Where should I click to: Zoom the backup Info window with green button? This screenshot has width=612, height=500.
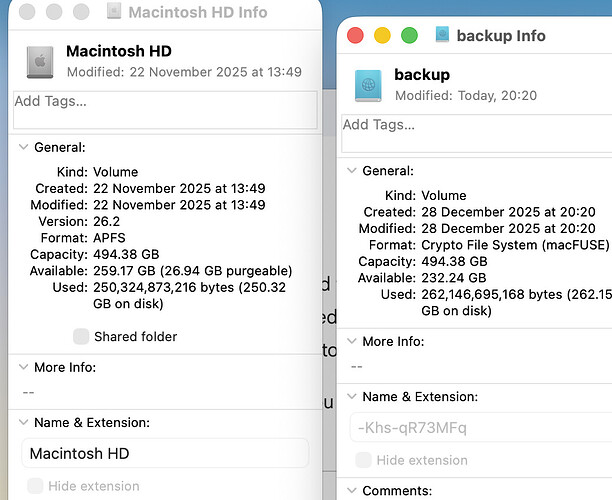tap(409, 36)
